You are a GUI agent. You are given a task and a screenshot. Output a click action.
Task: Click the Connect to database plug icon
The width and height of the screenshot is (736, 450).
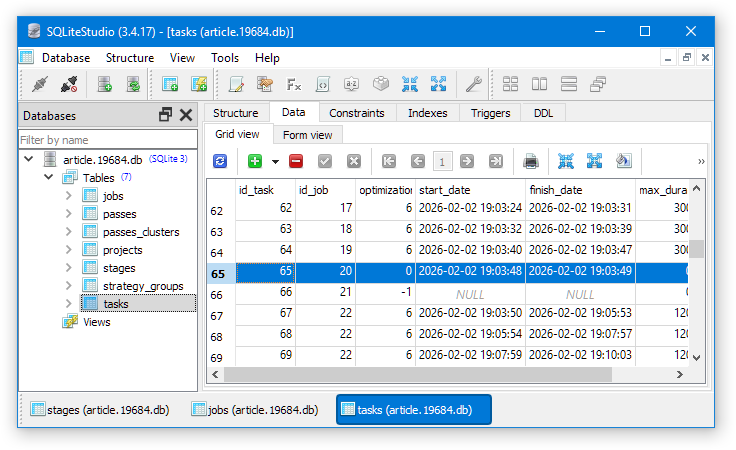point(40,84)
